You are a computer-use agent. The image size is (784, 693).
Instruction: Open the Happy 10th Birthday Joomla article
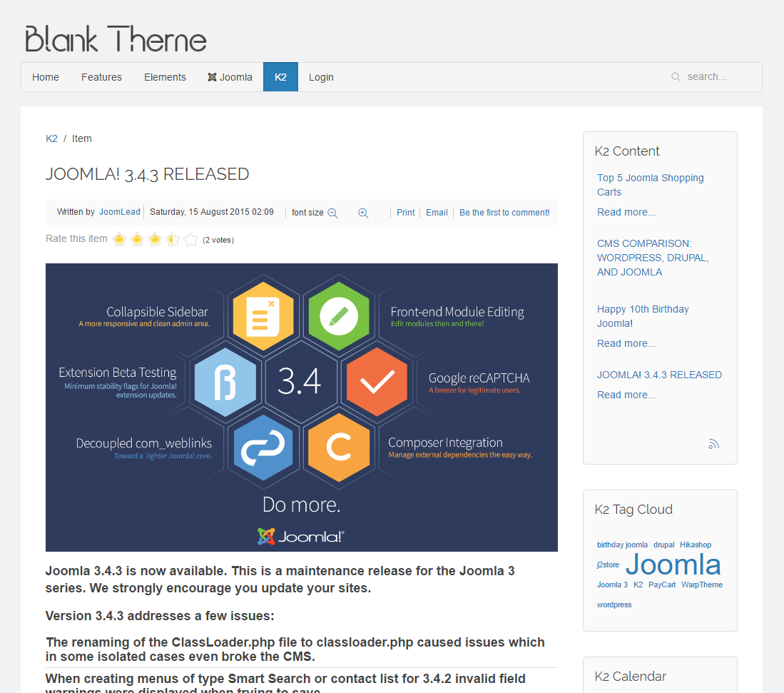point(642,316)
